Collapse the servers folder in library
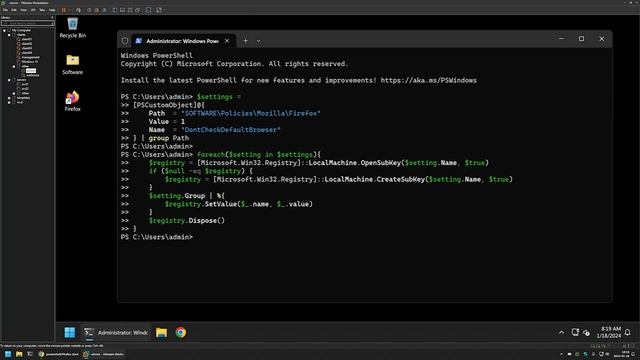The width and height of the screenshot is (640, 360). click(9, 80)
